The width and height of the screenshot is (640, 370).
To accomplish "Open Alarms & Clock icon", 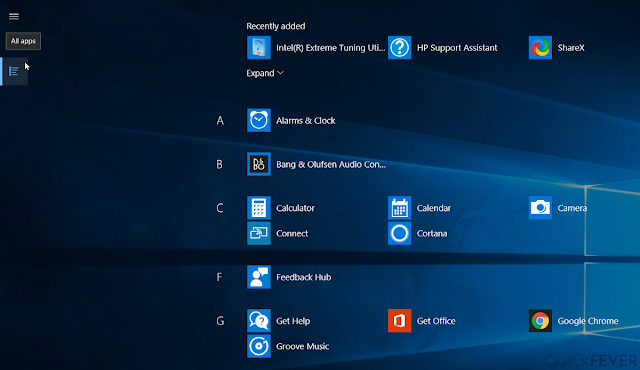I will pos(259,120).
